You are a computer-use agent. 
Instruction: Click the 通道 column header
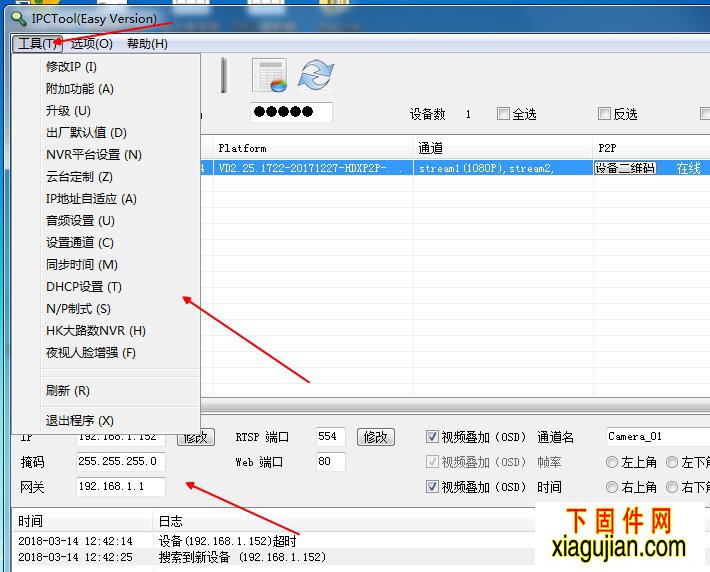point(503,148)
